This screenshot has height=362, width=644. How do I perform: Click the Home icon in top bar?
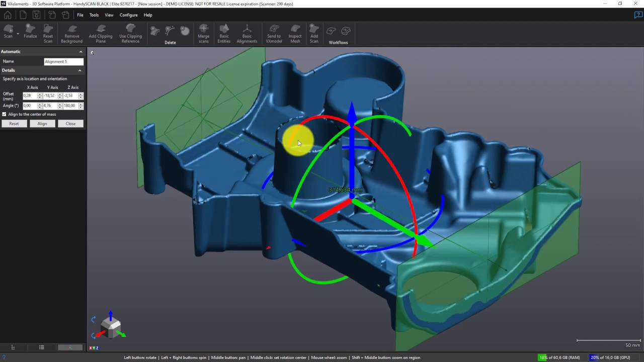pos(8,15)
